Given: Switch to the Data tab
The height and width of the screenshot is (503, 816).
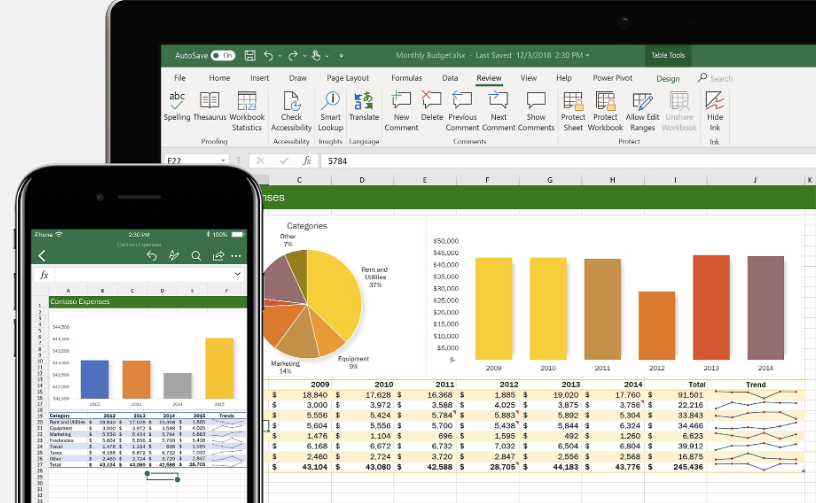Looking at the screenshot, I should coord(450,78).
